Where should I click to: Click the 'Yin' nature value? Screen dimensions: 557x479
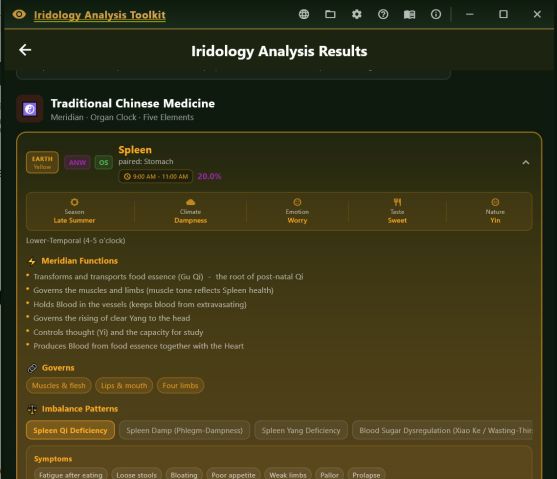(x=495, y=220)
